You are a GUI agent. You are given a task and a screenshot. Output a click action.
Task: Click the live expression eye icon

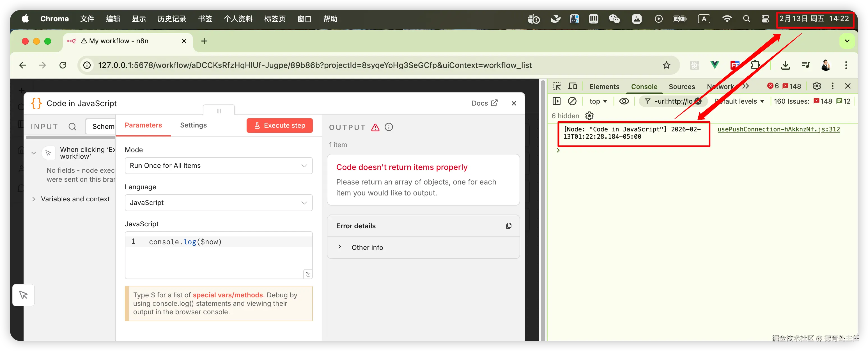[x=624, y=101]
